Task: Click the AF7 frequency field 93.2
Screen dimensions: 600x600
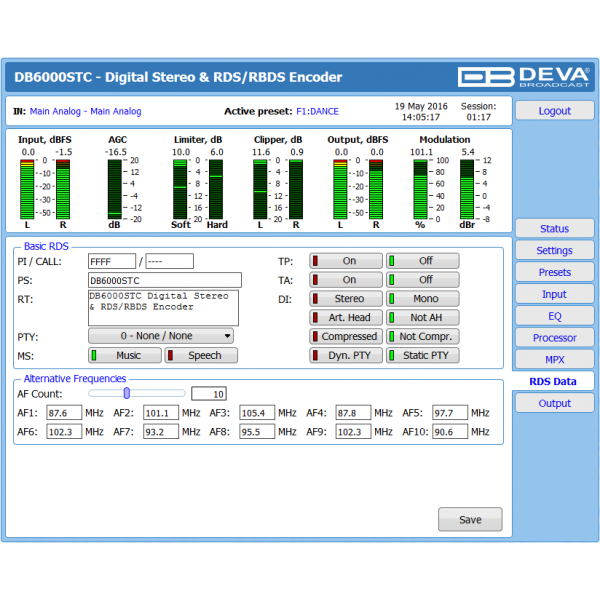Action: pos(161,432)
